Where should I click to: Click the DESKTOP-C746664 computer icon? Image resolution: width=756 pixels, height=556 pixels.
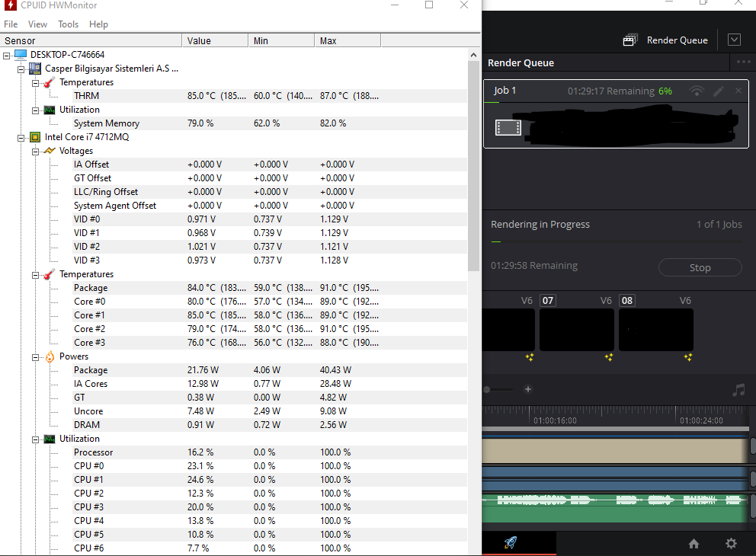click(x=21, y=54)
